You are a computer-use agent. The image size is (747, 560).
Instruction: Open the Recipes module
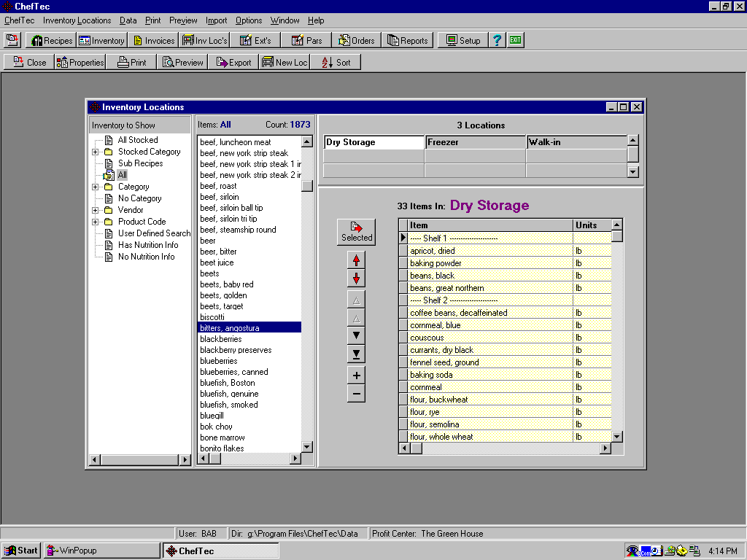click(x=50, y=40)
